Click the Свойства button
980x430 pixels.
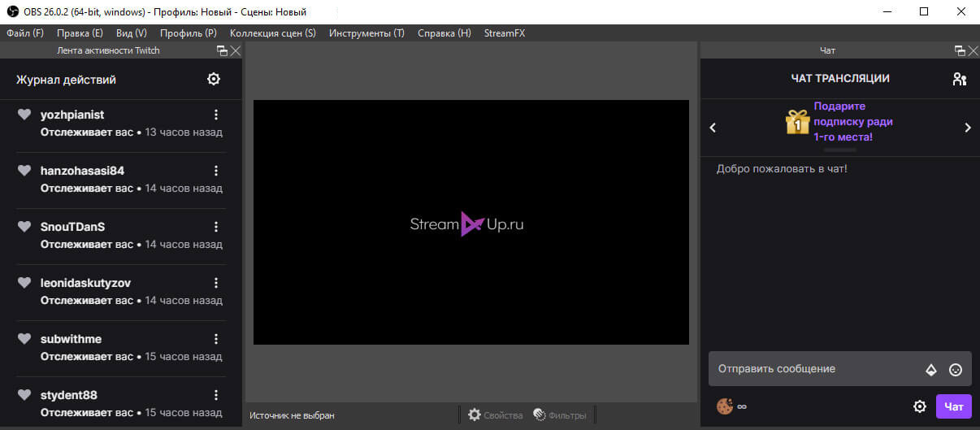pyautogui.click(x=495, y=415)
